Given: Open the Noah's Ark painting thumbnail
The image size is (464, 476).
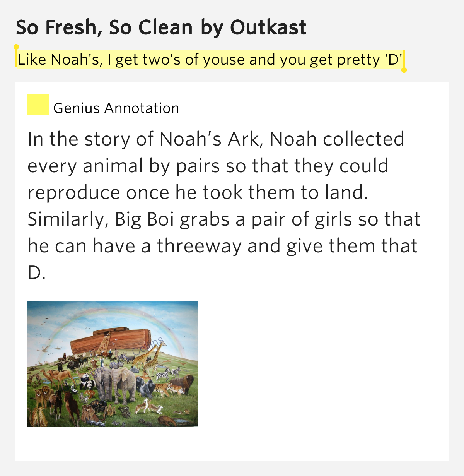Looking at the screenshot, I should click(112, 364).
